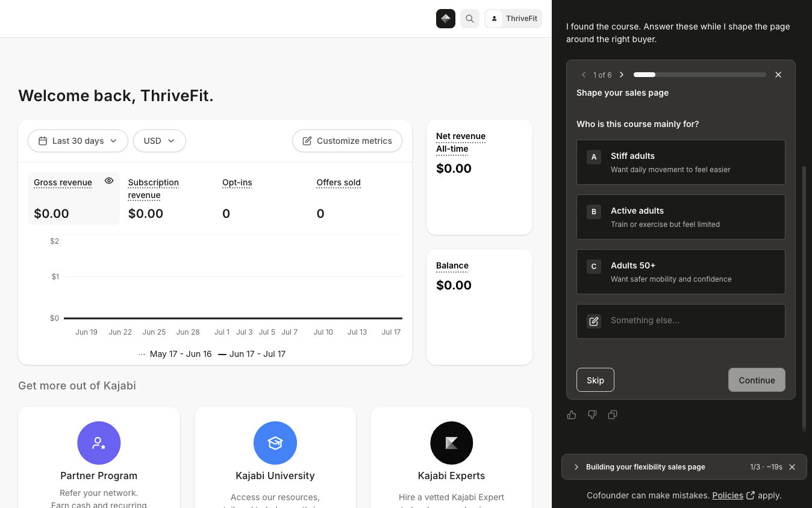Click the chat panel vertical scrollbar

(804, 299)
